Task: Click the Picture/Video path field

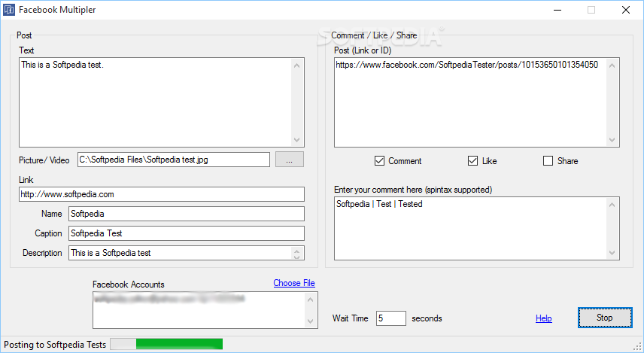Action: point(173,160)
